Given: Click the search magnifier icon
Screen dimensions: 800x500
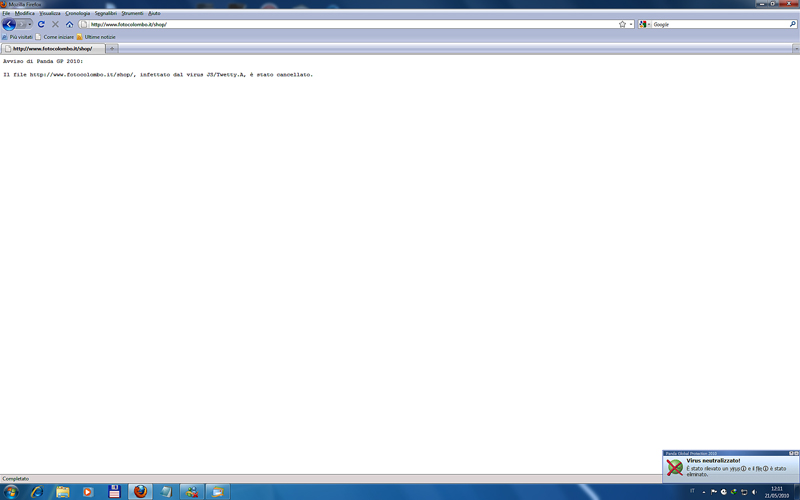Looking at the screenshot, I should [793, 24].
